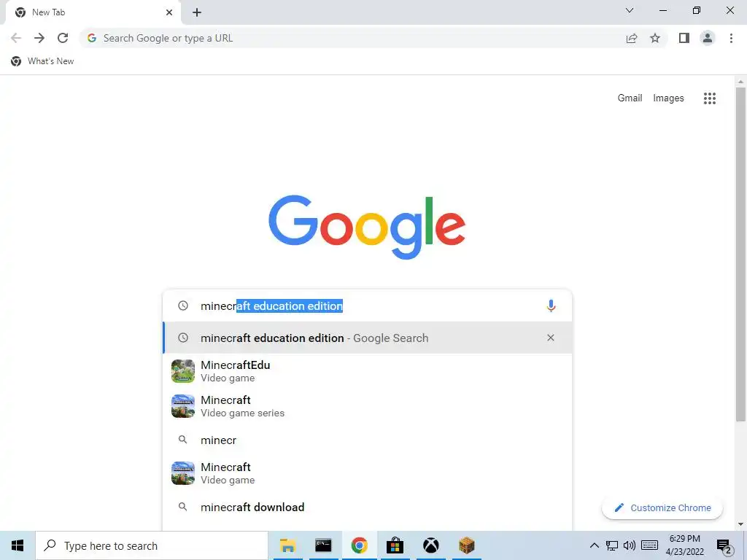Select the MinecraftEdu video game suggestion
The height and width of the screenshot is (560, 747).
368,371
